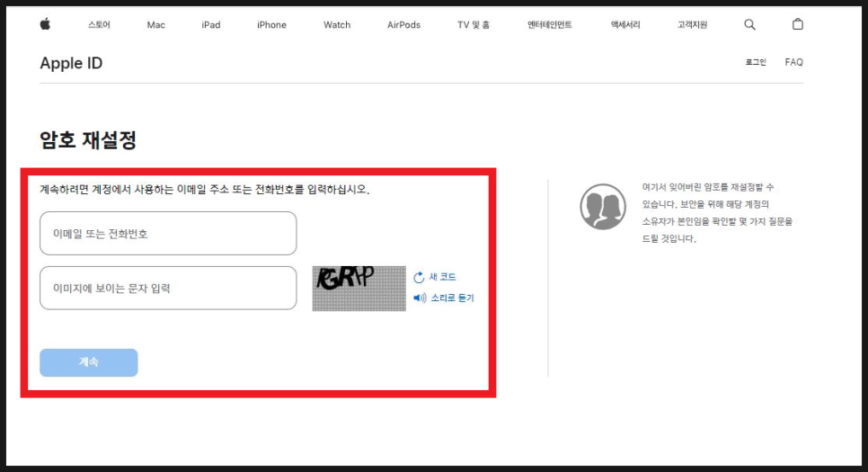Open the Watch menu item

(337, 25)
